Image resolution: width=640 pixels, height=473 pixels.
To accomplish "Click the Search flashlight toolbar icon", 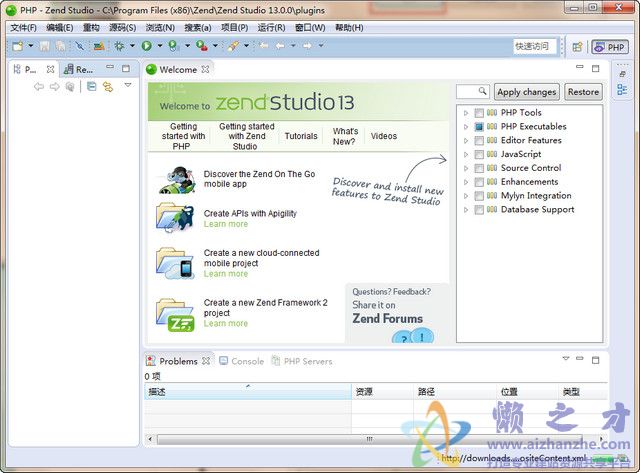I will (233, 46).
